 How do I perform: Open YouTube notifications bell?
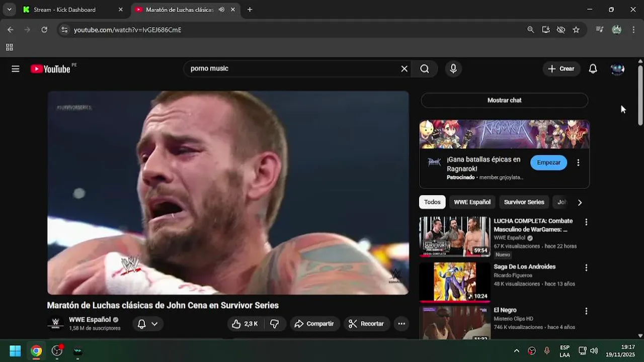[x=593, y=69]
